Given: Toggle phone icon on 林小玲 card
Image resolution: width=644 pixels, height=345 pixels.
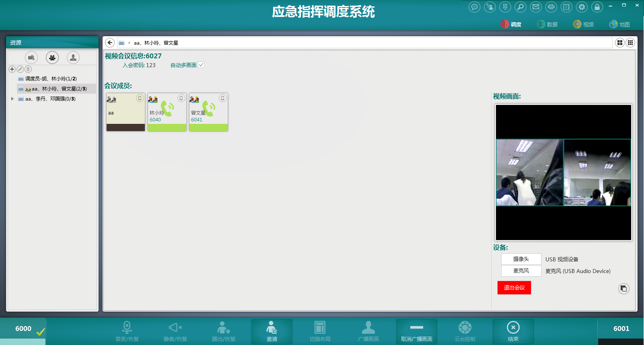Looking at the screenshot, I should (x=181, y=98).
